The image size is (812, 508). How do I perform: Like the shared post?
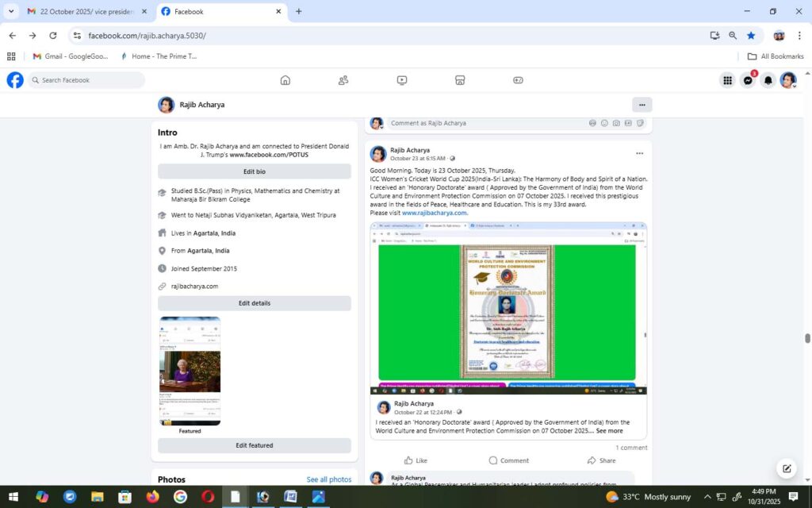pyautogui.click(x=416, y=460)
